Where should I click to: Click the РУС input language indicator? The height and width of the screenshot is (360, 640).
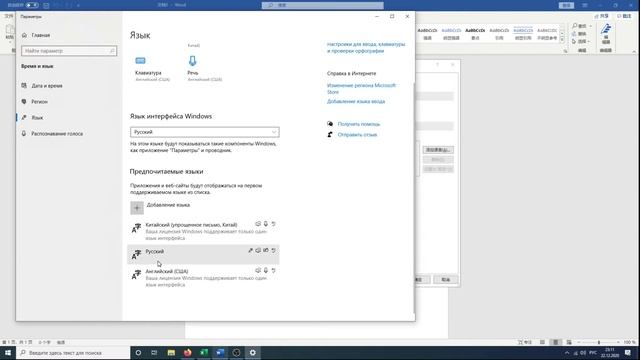(593, 353)
